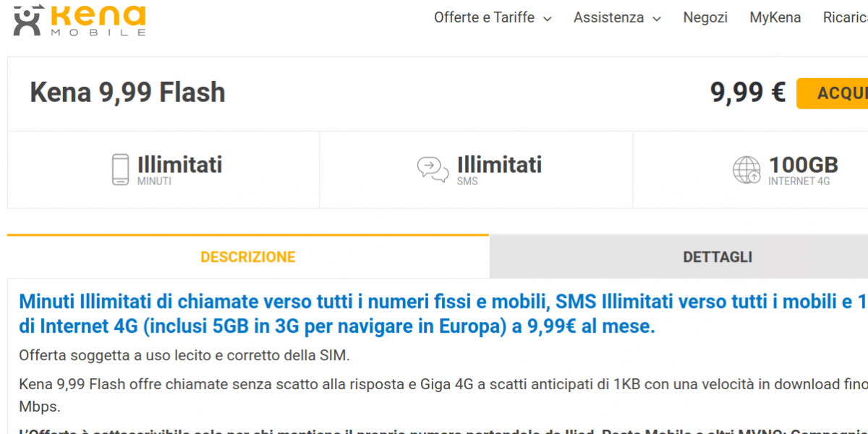868x434 pixels.
Task: Open the Assistenza menu
Action: point(617,17)
